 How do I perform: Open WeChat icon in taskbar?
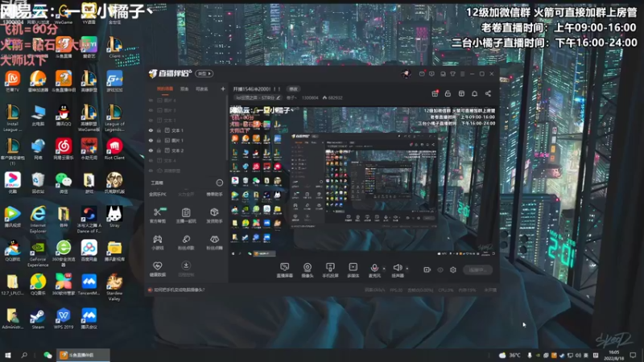click(x=47, y=355)
